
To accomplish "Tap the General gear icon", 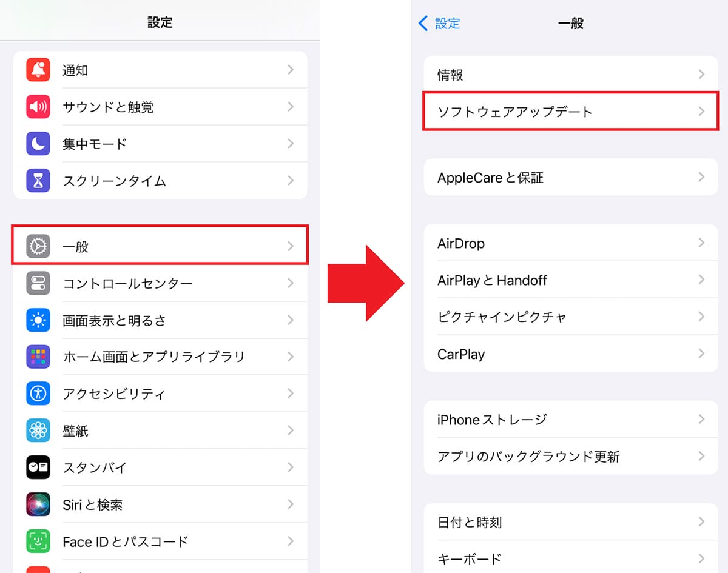I will (38, 246).
